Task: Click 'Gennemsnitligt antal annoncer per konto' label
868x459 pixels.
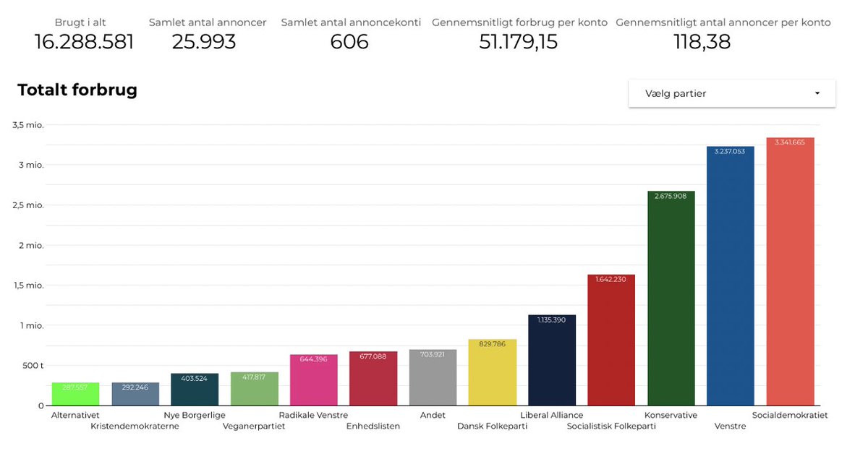Action: [723, 22]
